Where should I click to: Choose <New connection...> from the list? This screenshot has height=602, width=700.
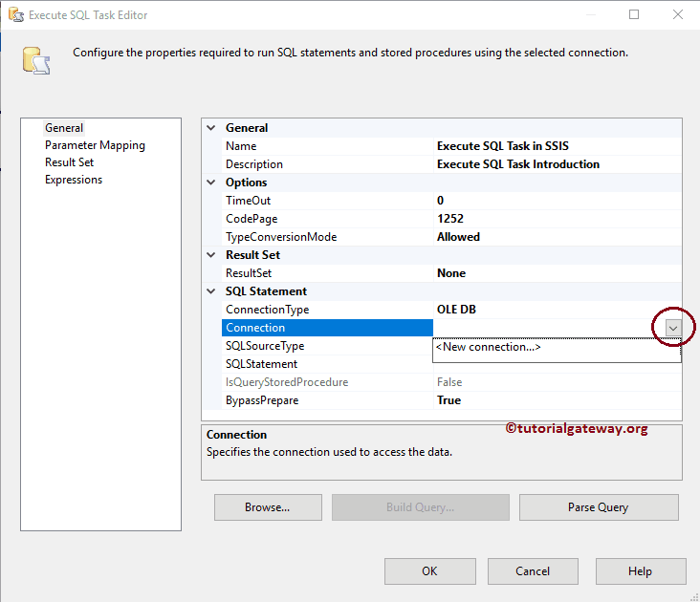pos(488,348)
